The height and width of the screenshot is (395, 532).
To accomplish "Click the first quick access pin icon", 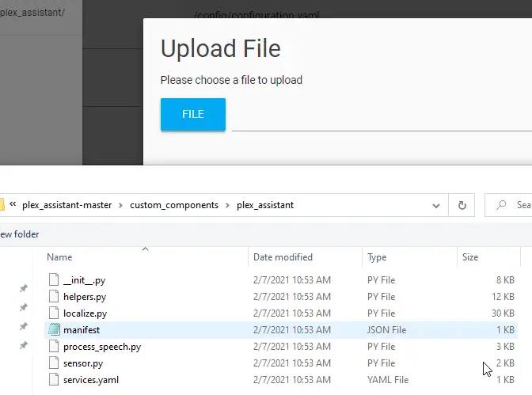I will point(24,288).
